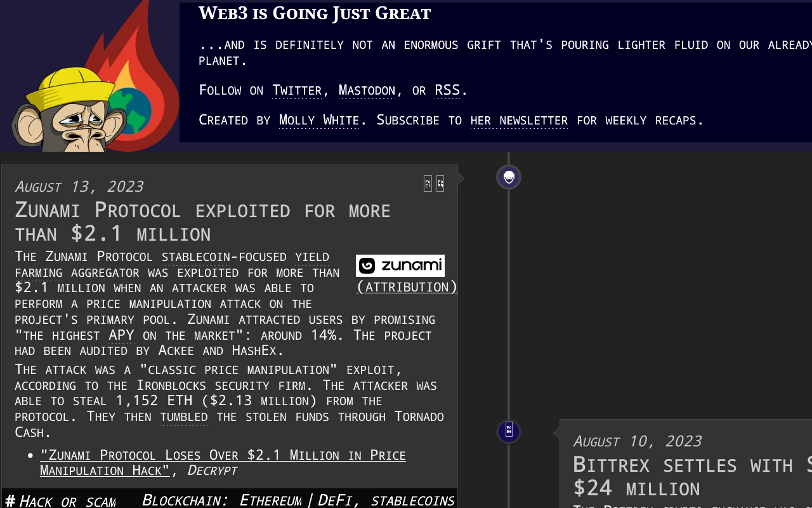Open the 'stablecoin' glossary term link
Viewport: 812px width, 508px height.
click(x=196, y=257)
